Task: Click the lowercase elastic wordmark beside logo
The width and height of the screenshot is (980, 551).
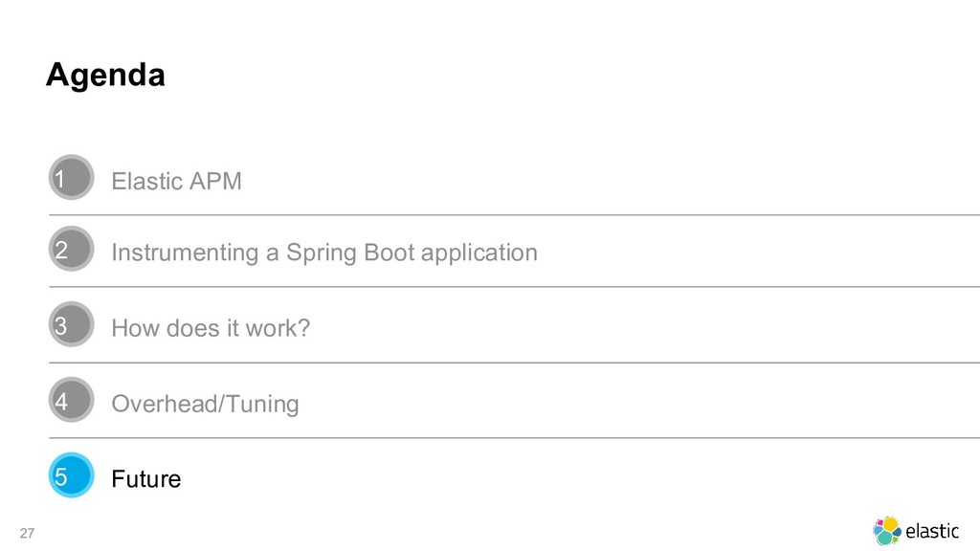Action: pos(931,531)
